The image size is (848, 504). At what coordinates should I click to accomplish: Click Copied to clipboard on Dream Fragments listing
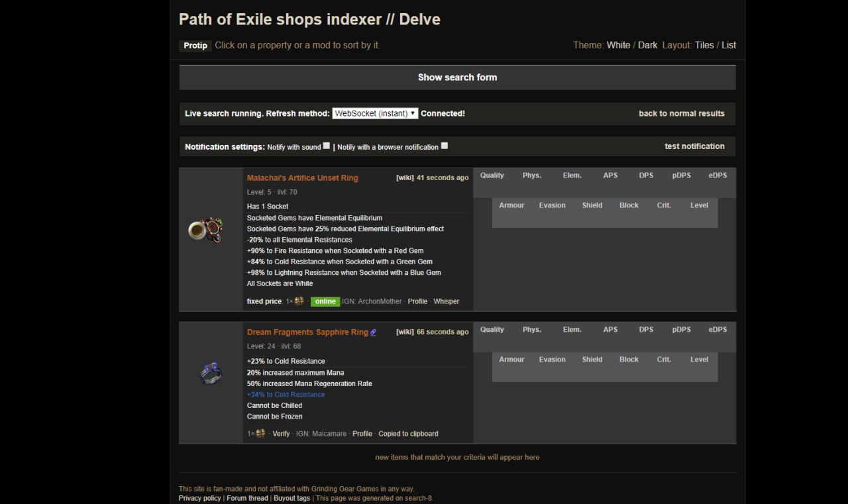[408, 434]
